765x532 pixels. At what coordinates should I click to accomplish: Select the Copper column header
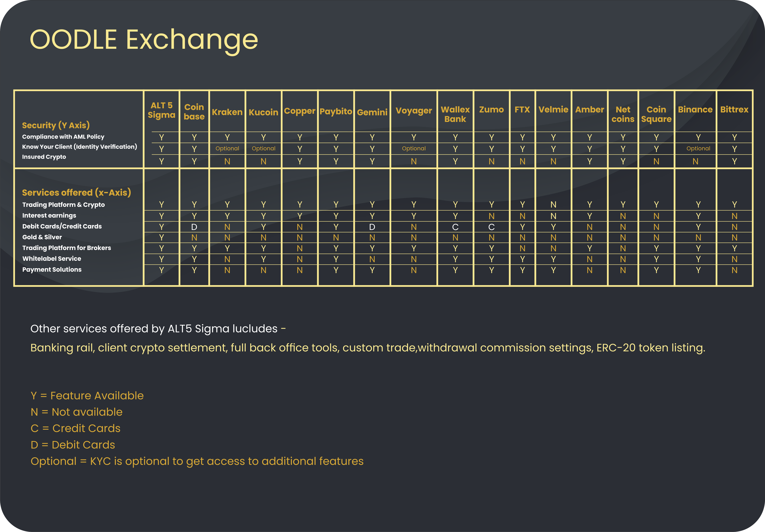pos(300,111)
